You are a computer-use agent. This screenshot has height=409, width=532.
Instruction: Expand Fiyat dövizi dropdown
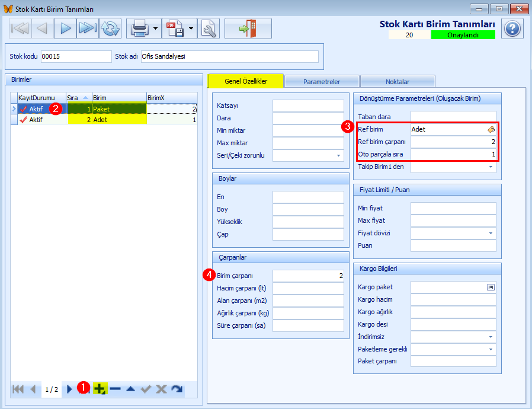(x=491, y=233)
